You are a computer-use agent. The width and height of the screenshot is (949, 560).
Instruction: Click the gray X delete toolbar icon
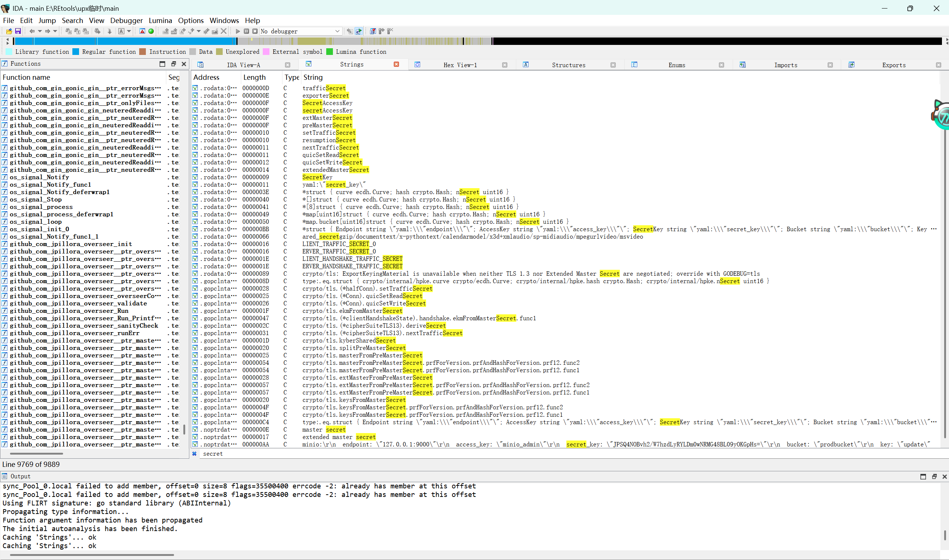(224, 31)
